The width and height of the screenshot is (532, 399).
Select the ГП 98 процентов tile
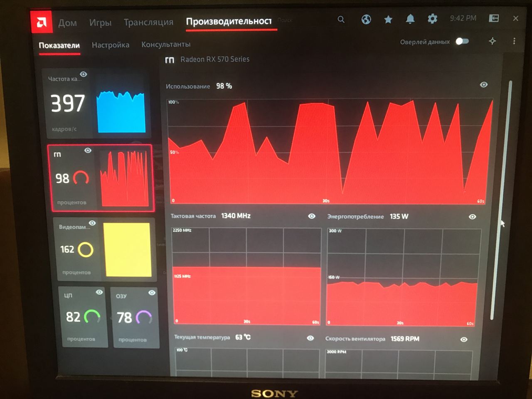click(101, 178)
